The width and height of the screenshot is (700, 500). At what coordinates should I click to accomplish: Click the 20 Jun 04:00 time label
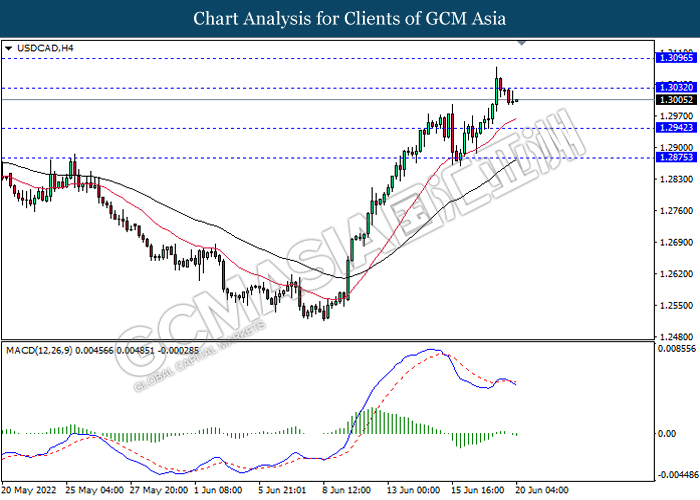click(x=542, y=490)
